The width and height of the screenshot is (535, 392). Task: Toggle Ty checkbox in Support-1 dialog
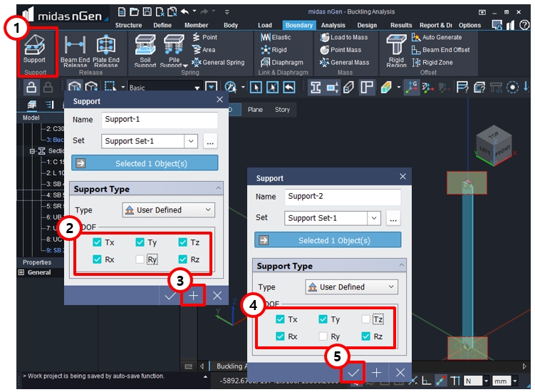point(140,242)
